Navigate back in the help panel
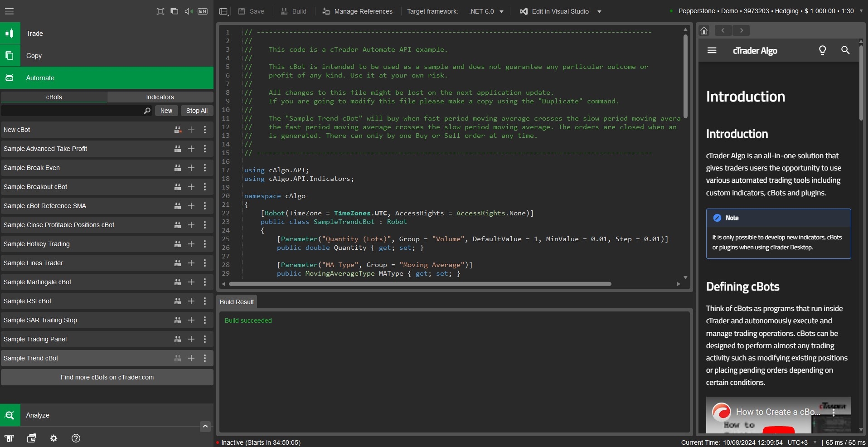The width and height of the screenshot is (868, 447). (x=723, y=30)
